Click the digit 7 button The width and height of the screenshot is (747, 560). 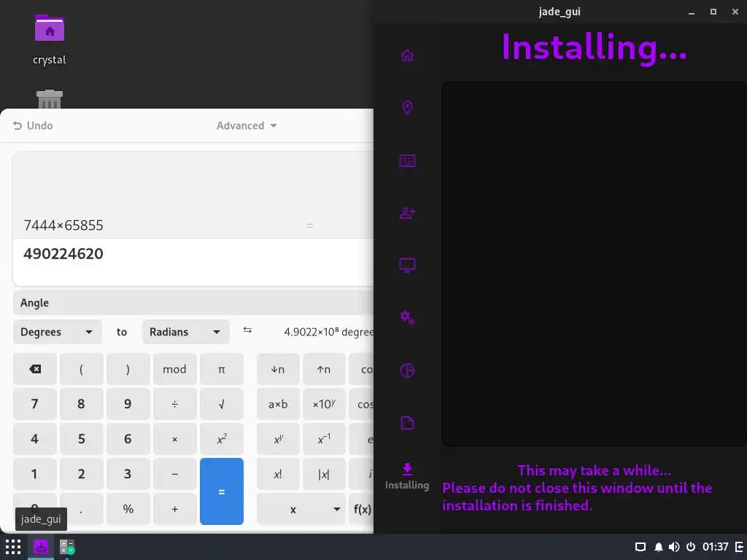pyautogui.click(x=35, y=404)
